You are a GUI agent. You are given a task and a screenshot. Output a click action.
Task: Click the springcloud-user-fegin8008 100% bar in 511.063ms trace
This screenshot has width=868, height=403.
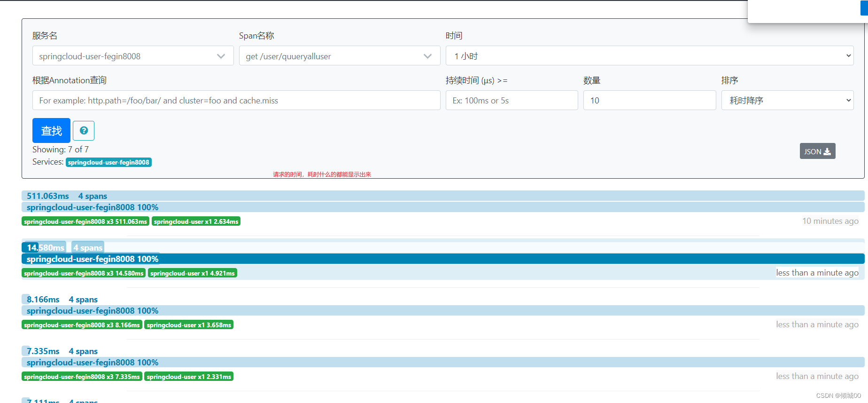[x=443, y=207]
